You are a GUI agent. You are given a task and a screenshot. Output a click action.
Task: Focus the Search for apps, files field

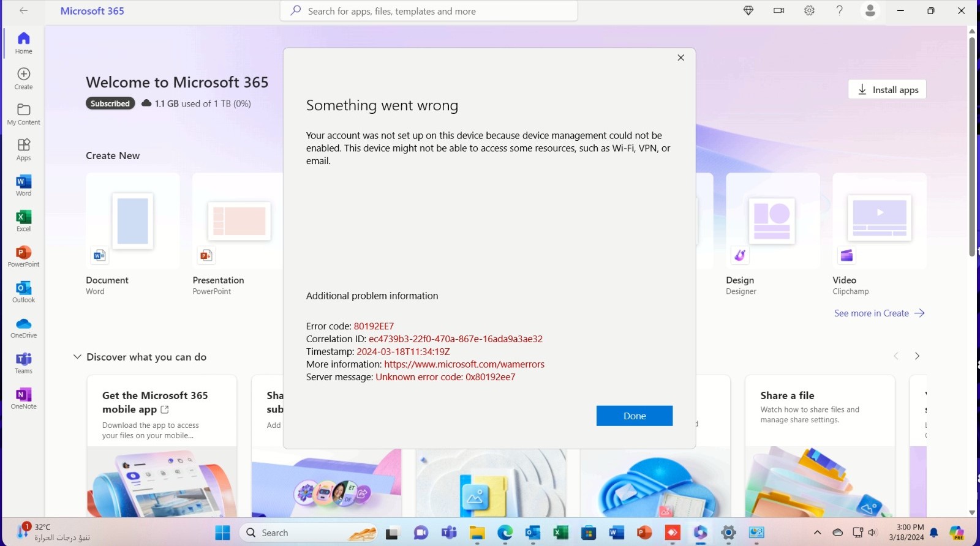tap(429, 11)
